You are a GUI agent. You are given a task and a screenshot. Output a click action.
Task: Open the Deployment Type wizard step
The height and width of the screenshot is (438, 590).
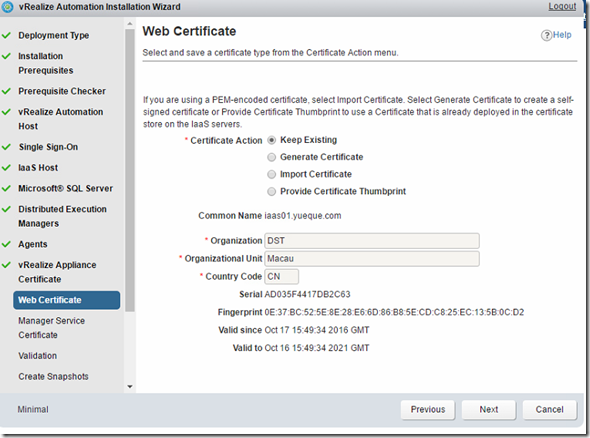coord(54,35)
